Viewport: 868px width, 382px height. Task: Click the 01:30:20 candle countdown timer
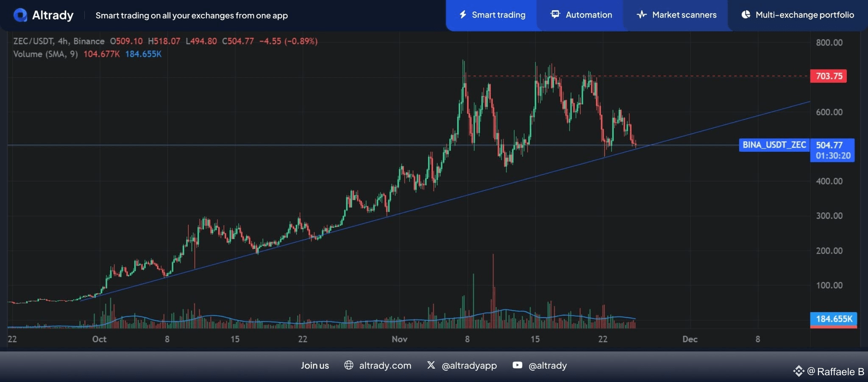click(833, 156)
